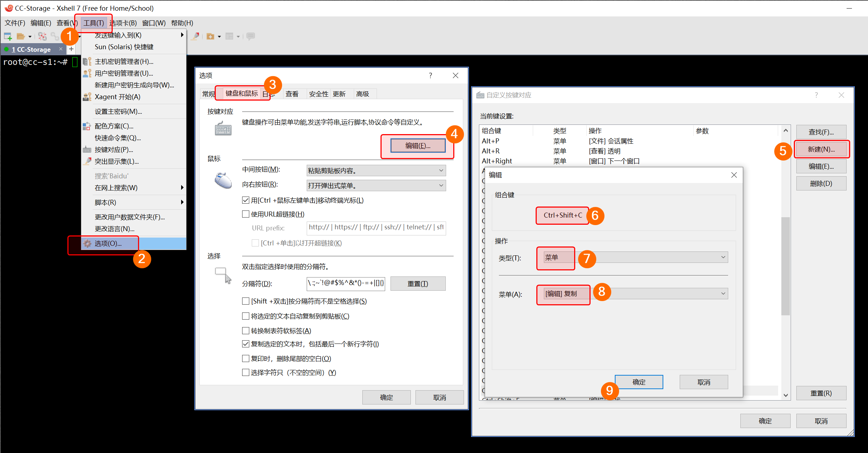Click the disconnect session toolbar icon
Viewport: 868px width, 453px height.
click(x=42, y=36)
